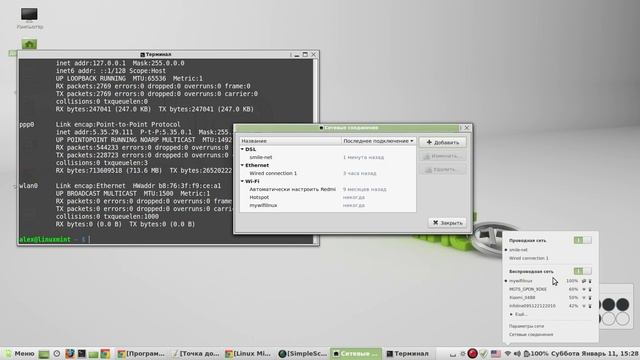The image size is (640, 360).
Task: Click the Терминал window title bar
Action: click(x=155, y=54)
